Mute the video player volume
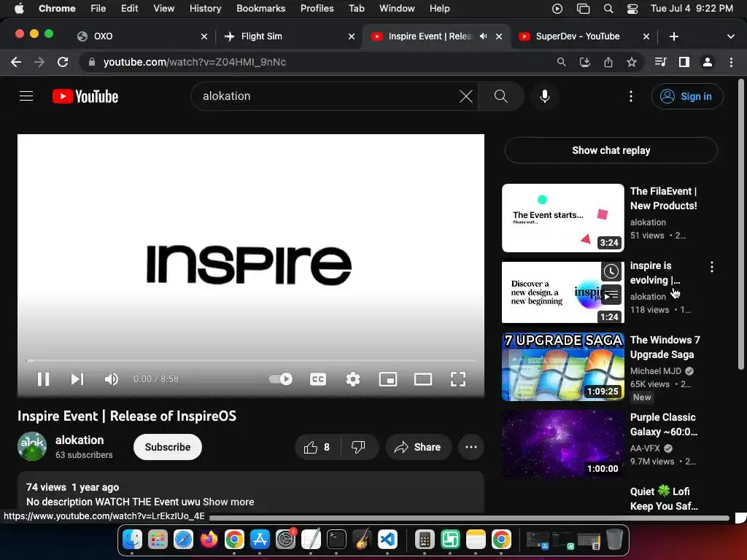This screenshot has height=560, width=747. [x=112, y=379]
